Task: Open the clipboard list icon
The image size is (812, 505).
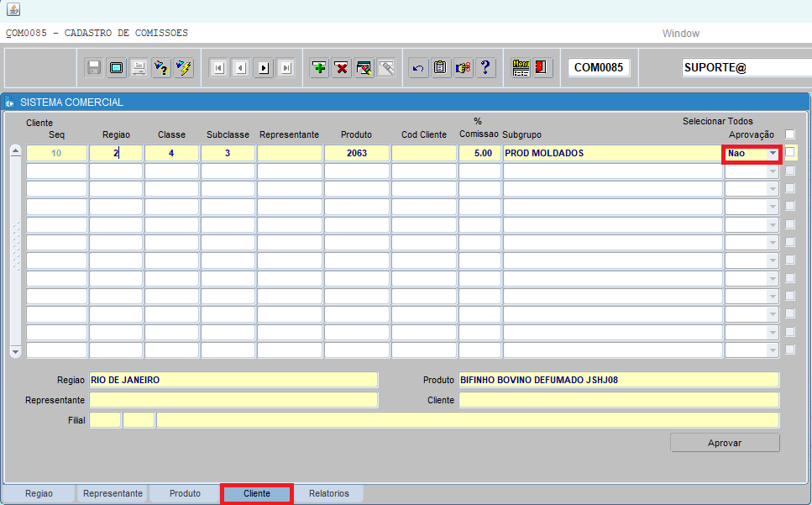Action: pyautogui.click(x=440, y=68)
